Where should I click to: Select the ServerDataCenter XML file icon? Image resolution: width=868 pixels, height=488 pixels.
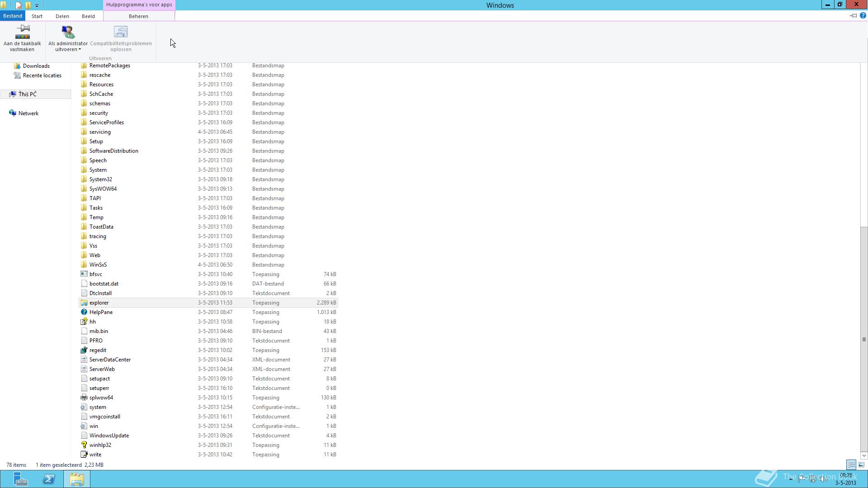[84, 360]
